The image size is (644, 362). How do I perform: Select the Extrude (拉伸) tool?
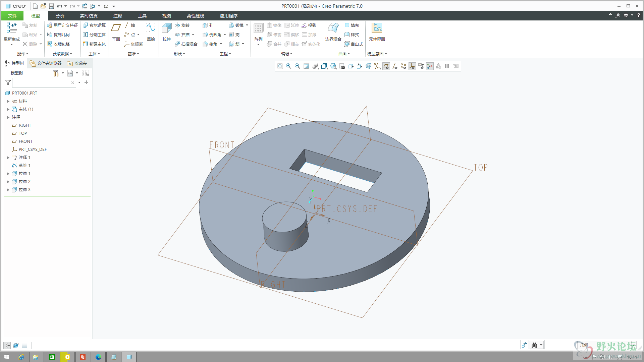(167, 32)
